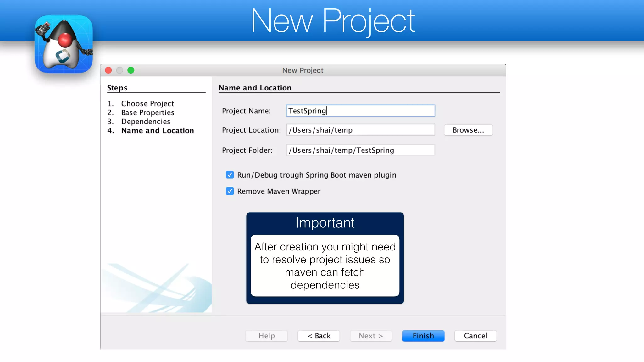Image resolution: width=644 pixels, height=362 pixels.
Task: Click the gray minimize window button
Action: (119, 70)
